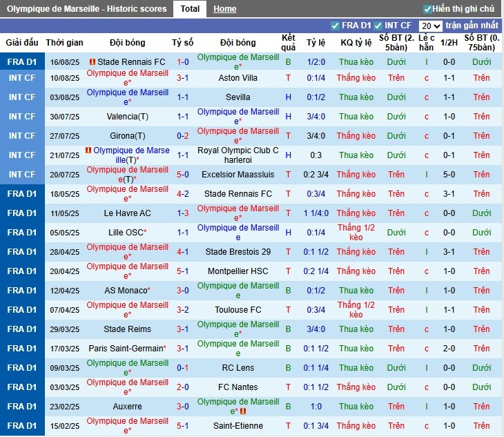Switch to the Home tab

[224, 9]
